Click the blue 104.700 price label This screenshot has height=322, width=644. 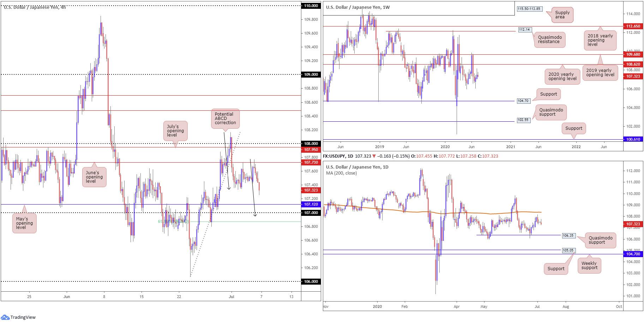coord(633,254)
